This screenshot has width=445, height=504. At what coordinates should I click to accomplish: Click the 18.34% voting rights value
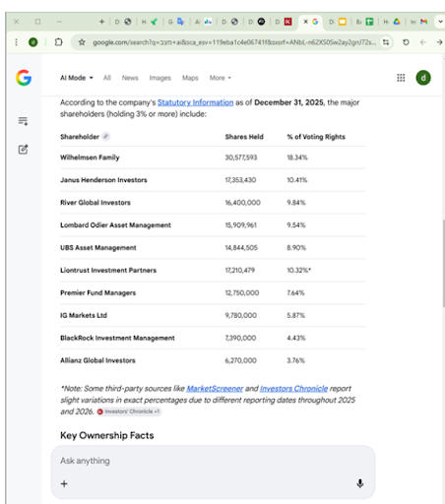297,157
